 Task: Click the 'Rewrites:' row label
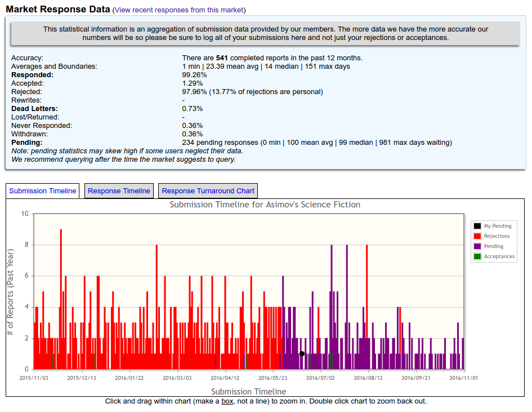26,100
